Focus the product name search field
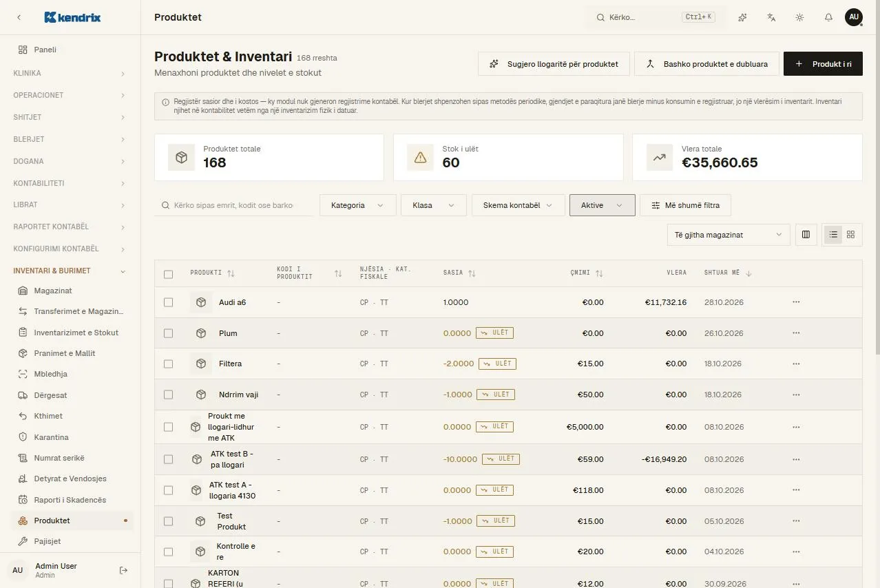 (x=233, y=205)
